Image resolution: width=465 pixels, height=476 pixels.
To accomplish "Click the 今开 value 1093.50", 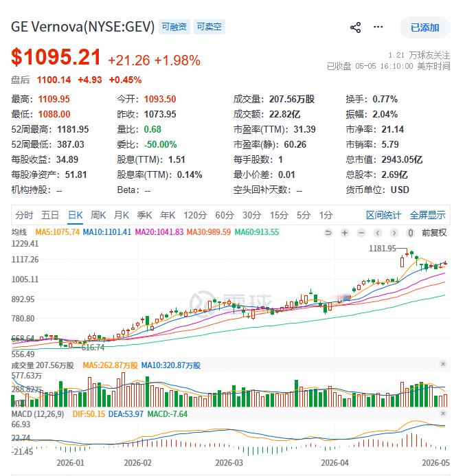I will pyautogui.click(x=160, y=100).
